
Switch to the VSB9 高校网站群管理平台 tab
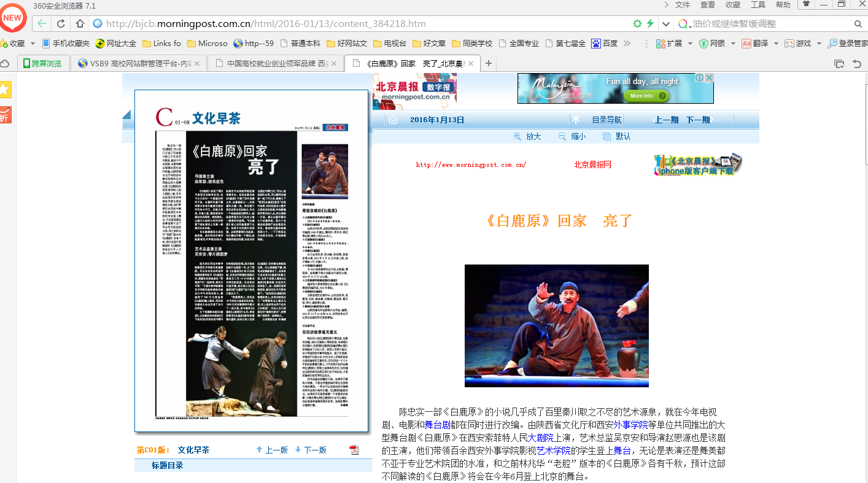pyautogui.click(x=138, y=63)
